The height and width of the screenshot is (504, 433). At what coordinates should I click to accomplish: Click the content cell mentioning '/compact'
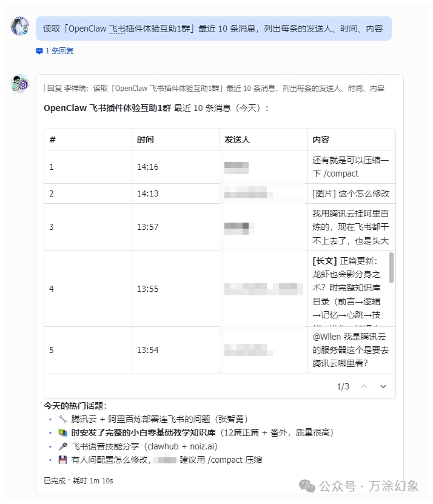coord(351,167)
